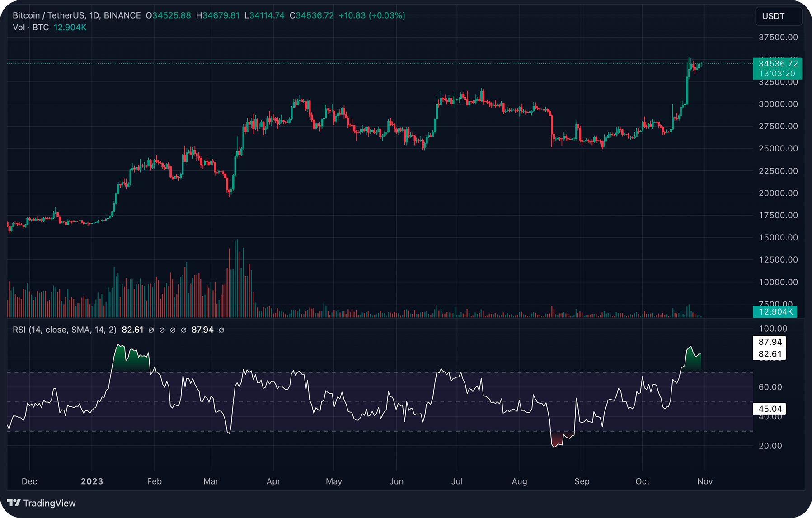
Task: Click the Aug label on time axis
Action: [520, 481]
